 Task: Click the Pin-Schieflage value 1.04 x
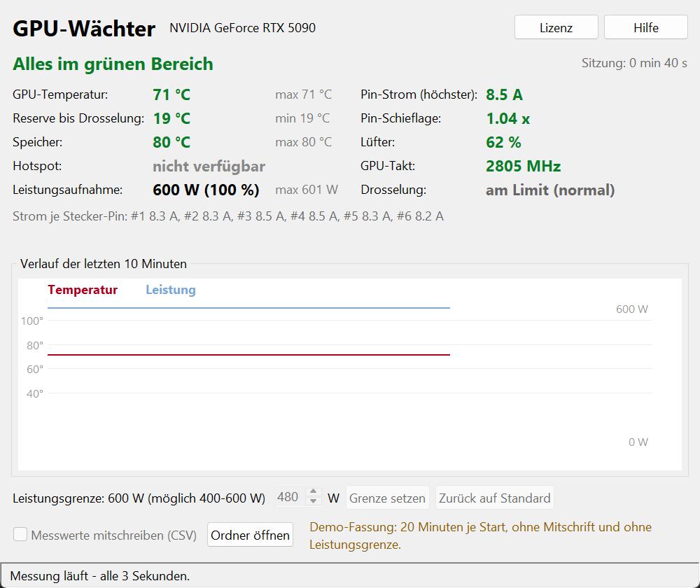(508, 118)
